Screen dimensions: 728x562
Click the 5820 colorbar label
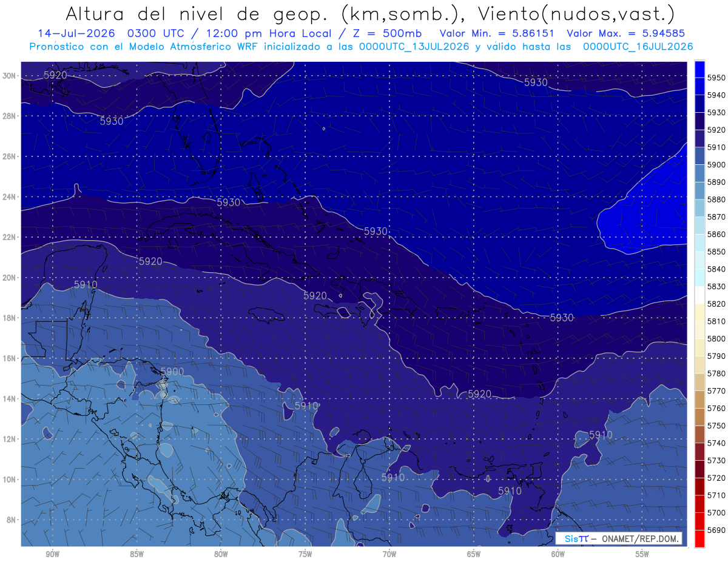[717, 304]
